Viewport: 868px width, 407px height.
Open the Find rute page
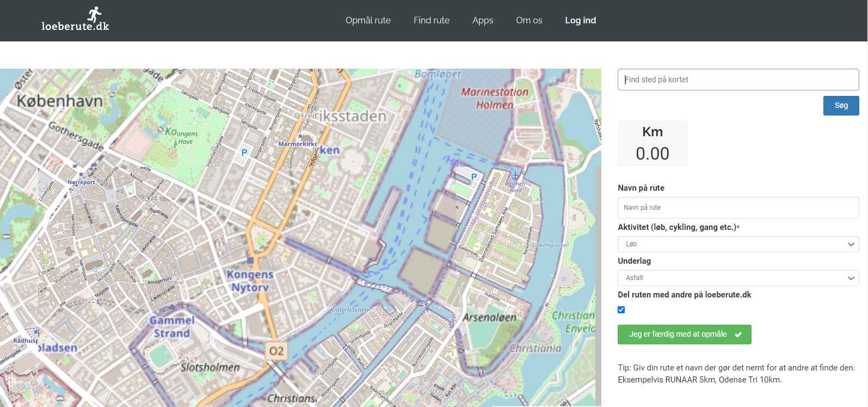pos(432,20)
